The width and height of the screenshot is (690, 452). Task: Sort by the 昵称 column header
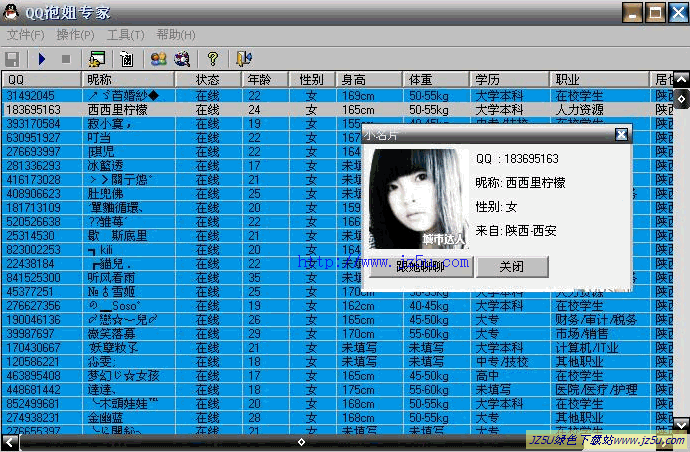coord(128,80)
